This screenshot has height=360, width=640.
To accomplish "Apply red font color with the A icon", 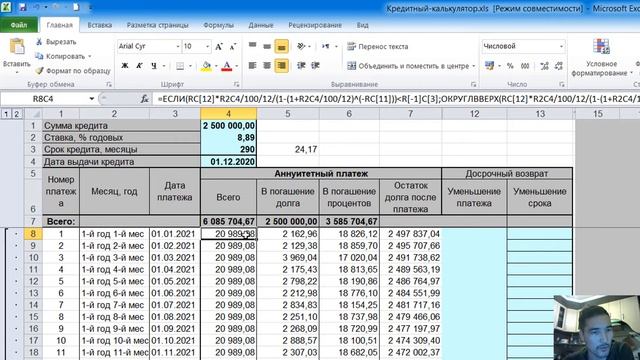I will coord(227,66).
